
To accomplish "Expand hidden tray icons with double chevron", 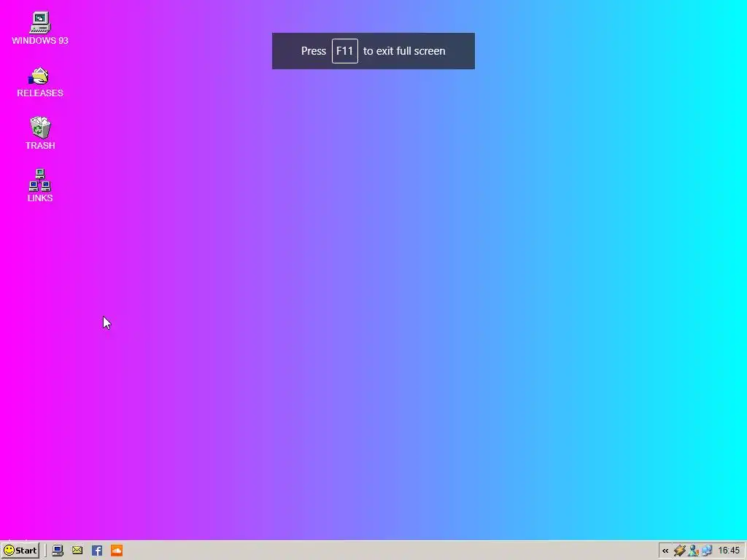I will (665, 551).
